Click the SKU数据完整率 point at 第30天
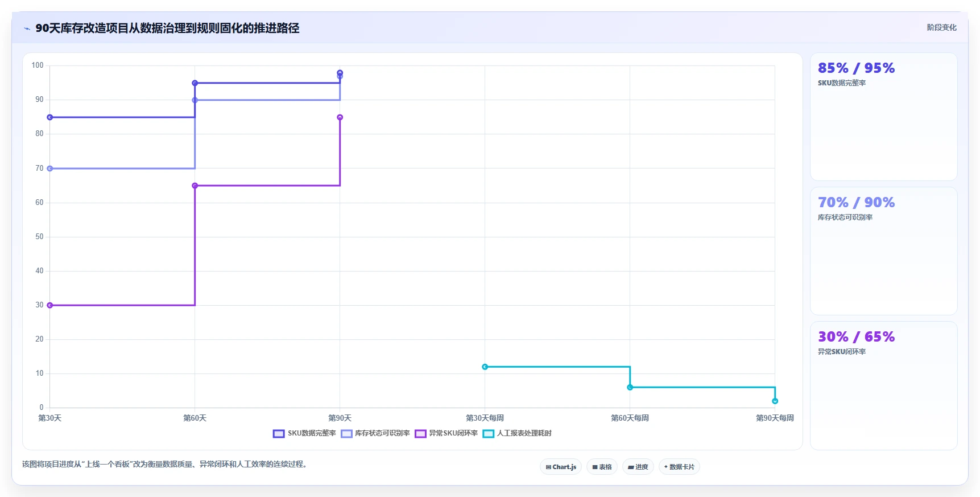The width and height of the screenshot is (980, 497). click(x=50, y=117)
